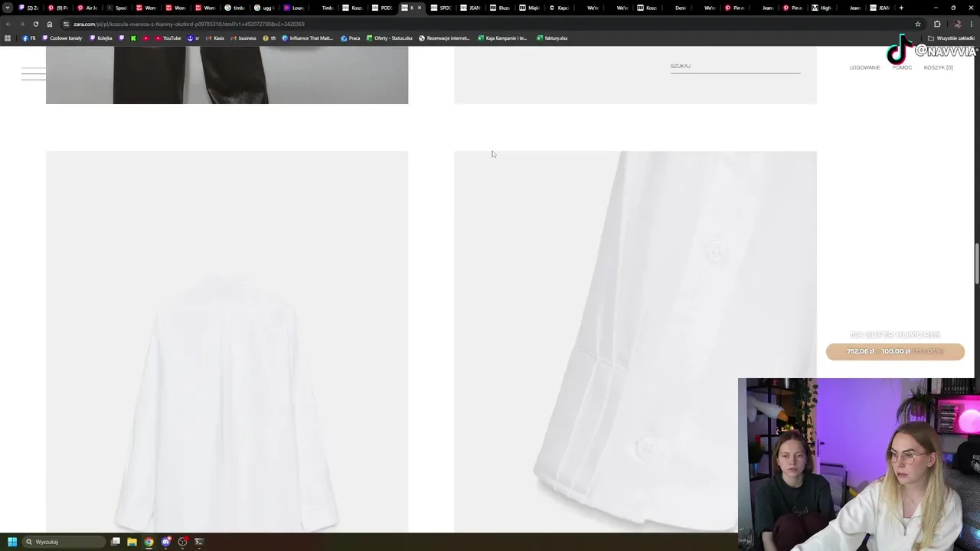The height and width of the screenshot is (551, 980).
Task: Click the page vertical scrollbar thumb
Action: 976,264
